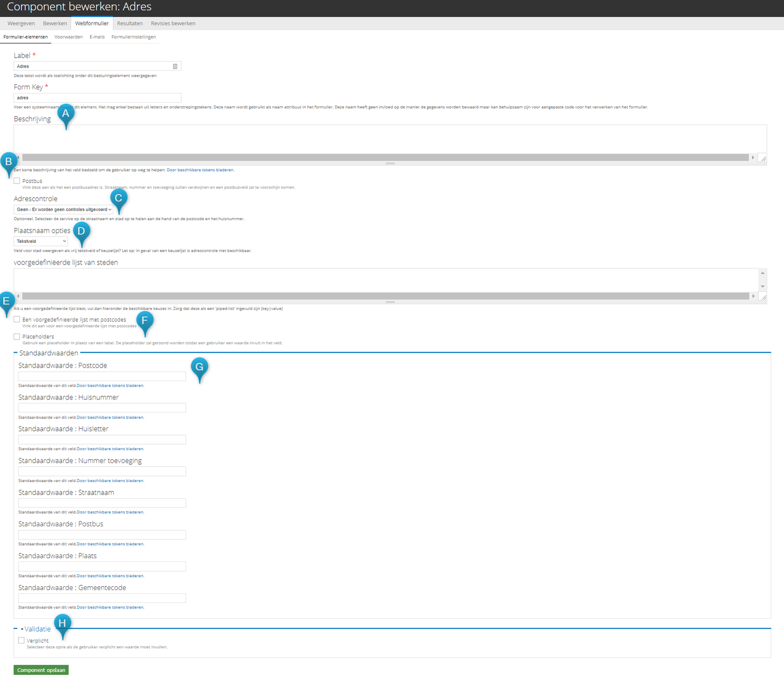The height and width of the screenshot is (691, 784).
Task: Open the token browser link below Beschrijving
Action: [200, 170]
